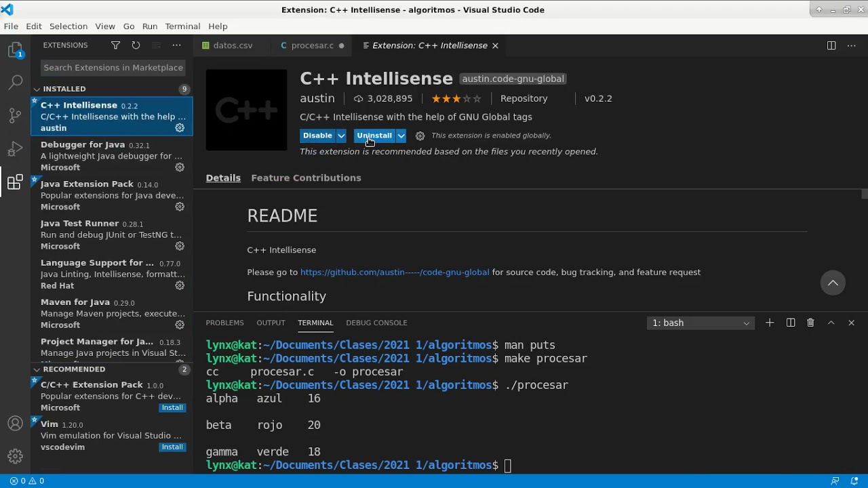
Task: Open the Explorer view in activity bar
Action: click(x=15, y=50)
